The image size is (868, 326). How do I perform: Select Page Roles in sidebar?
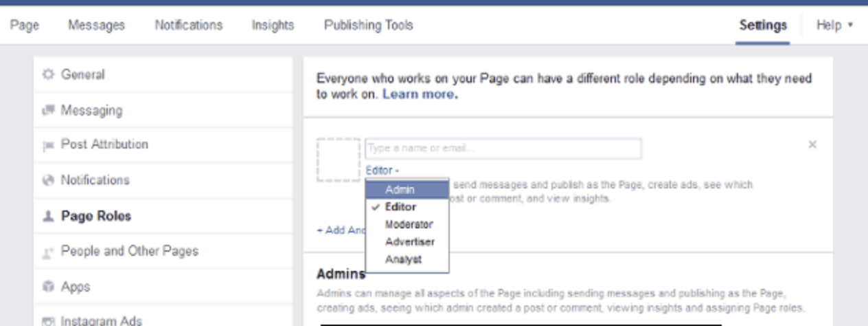(x=163, y=216)
